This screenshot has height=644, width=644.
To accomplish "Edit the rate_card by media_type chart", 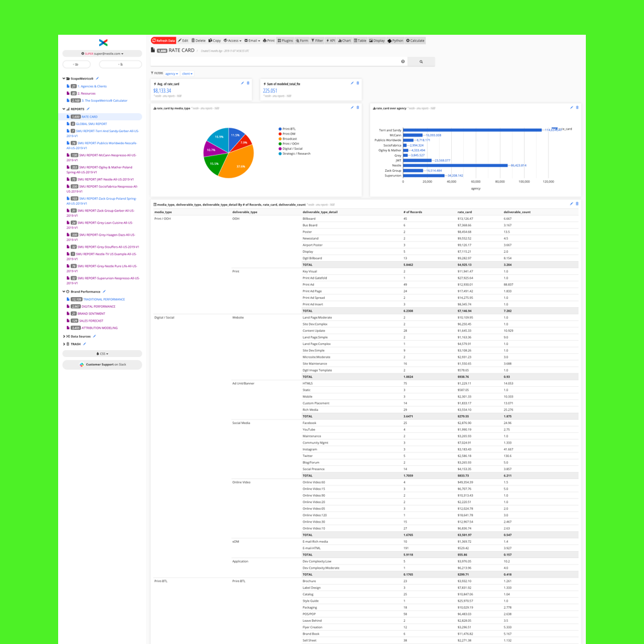I will coord(352,107).
